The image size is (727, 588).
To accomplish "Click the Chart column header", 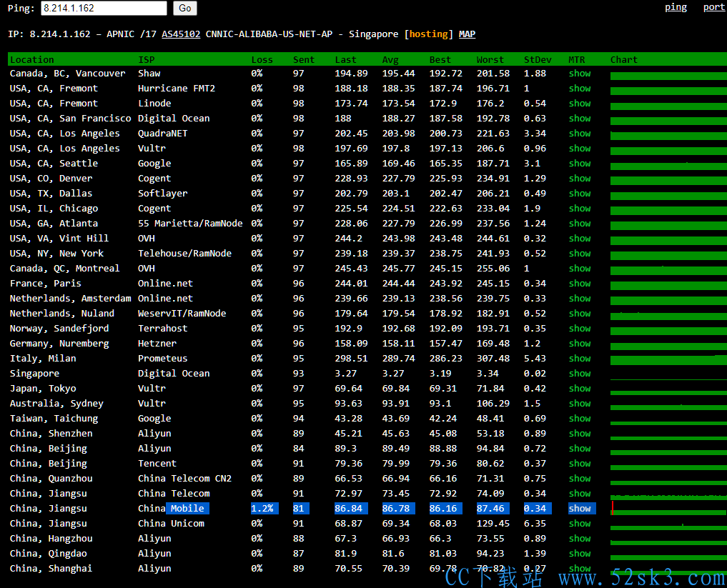I will click(x=624, y=60).
